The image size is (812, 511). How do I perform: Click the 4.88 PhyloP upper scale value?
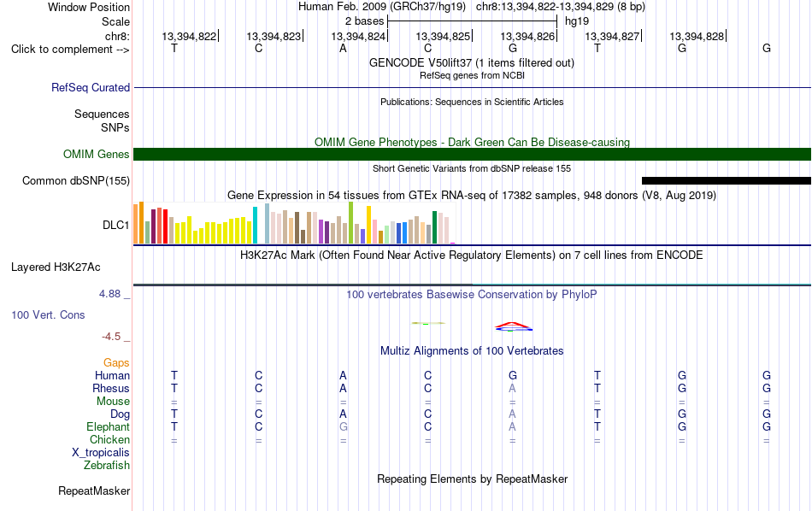(109, 294)
